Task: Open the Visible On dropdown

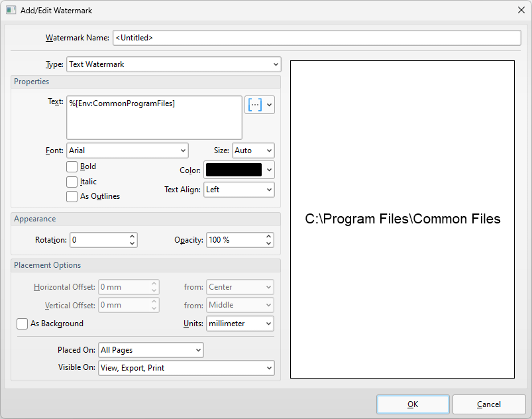Action: [186, 368]
